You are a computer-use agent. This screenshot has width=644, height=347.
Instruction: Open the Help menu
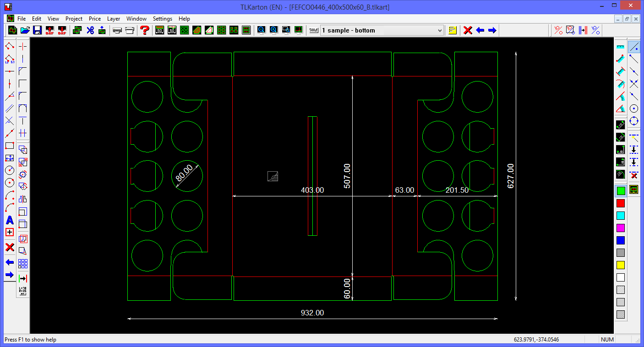(184, 19)
